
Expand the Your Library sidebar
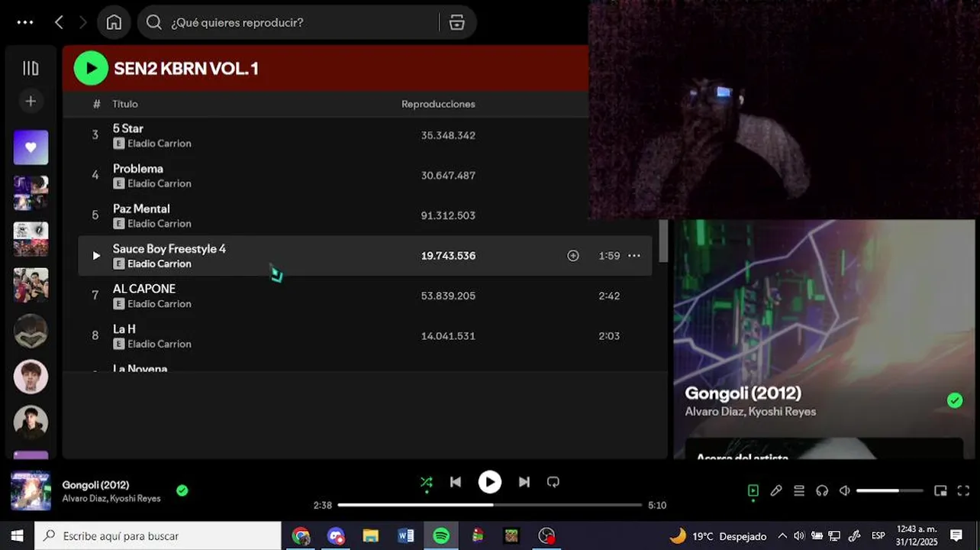[x=31, y=69]
